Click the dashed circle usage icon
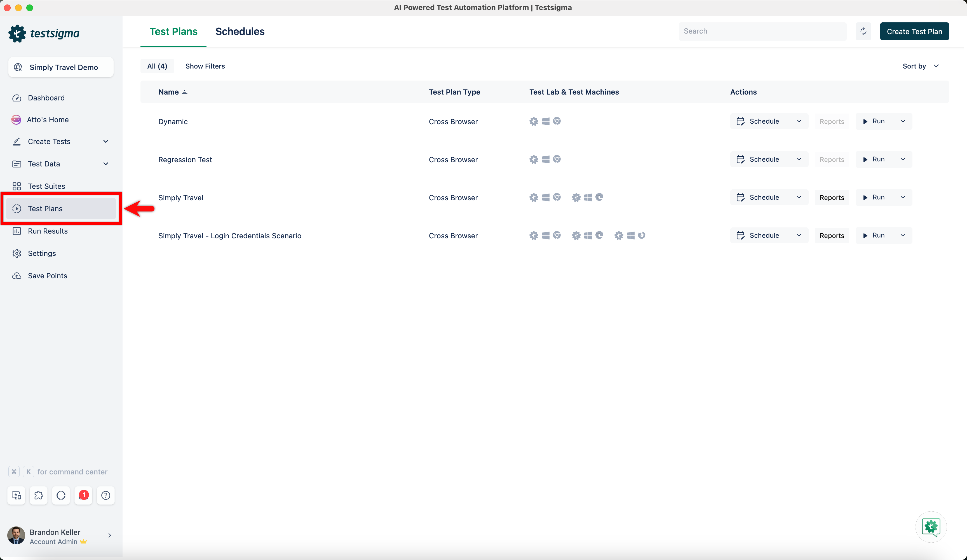 61,495
